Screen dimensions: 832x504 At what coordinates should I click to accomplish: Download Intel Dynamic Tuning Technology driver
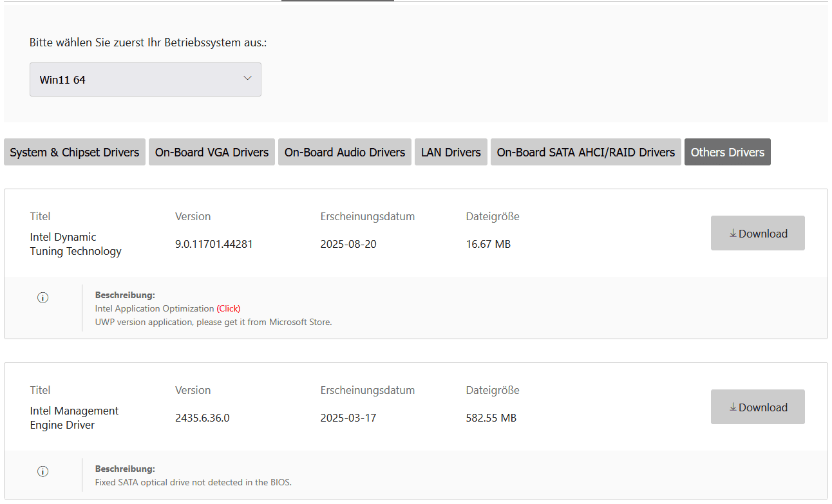coord(757,234)
